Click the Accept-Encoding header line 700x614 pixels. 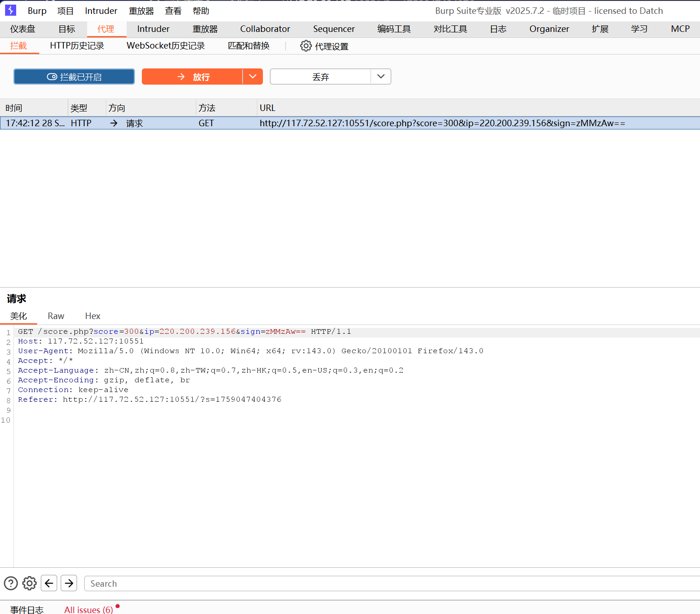(x=104, y=380)
